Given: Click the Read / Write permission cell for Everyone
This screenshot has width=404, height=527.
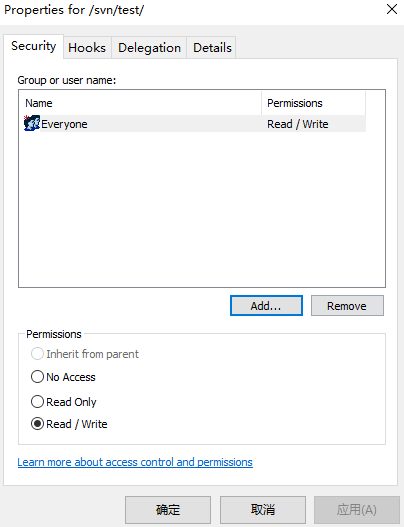Looking at the screenshot, I should (x=298, y=124).
